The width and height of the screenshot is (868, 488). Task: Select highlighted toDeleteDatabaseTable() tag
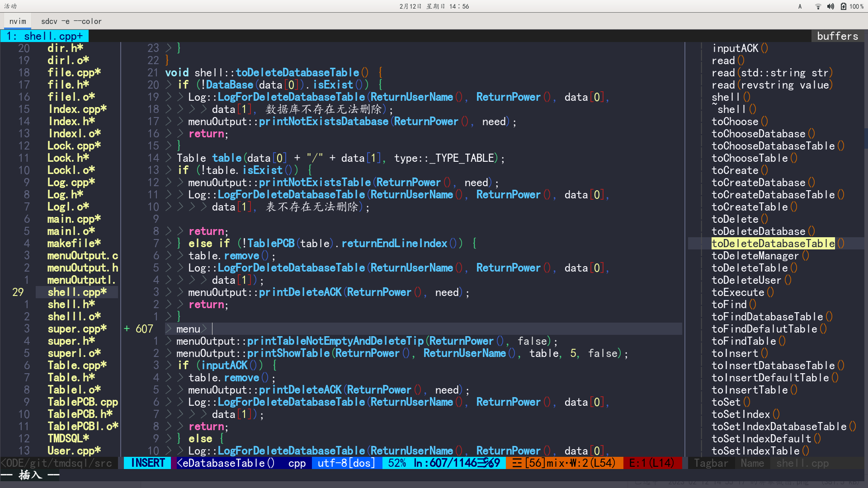tap(778, 244)
